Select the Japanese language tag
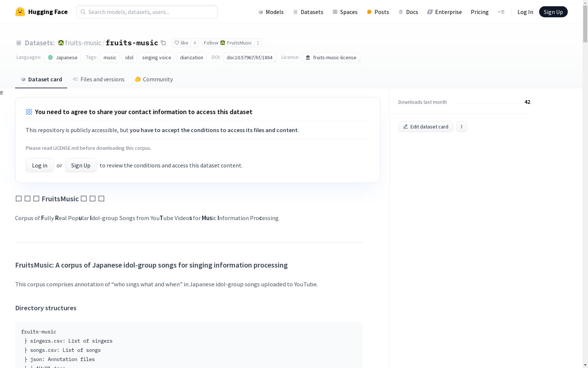The image size is (588, 368). (x=62, y=57)
